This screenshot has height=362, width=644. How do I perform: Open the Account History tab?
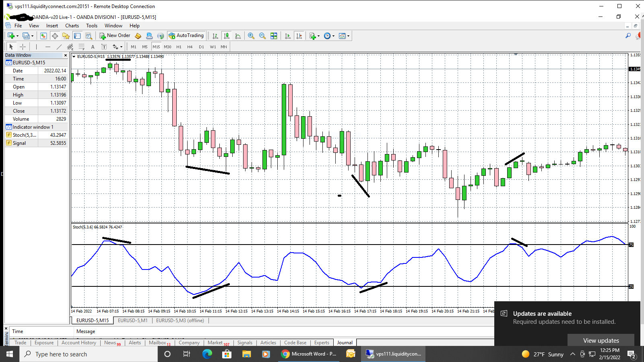[78, 343]
